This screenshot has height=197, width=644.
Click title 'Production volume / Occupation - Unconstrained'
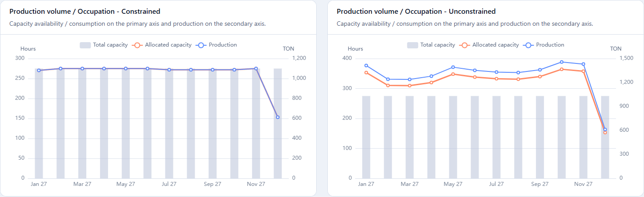(416, 12)
